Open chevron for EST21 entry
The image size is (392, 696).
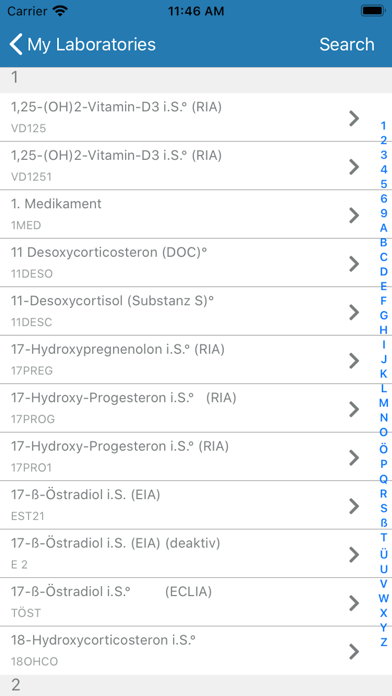pos(354,506)
